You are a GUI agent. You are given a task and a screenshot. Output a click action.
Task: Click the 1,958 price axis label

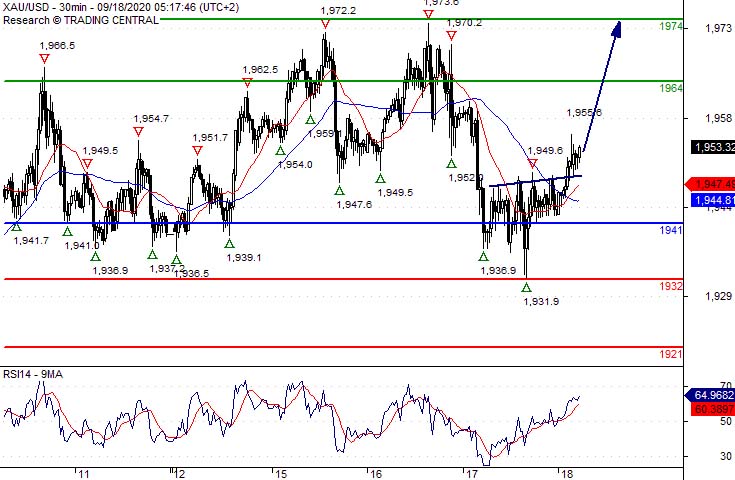tap(718, 118)
